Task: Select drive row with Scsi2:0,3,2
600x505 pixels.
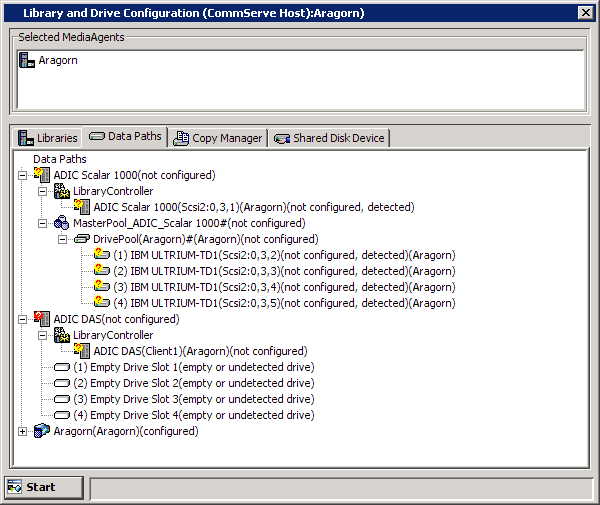Action: pyautogui.click(x=284, y=255)
